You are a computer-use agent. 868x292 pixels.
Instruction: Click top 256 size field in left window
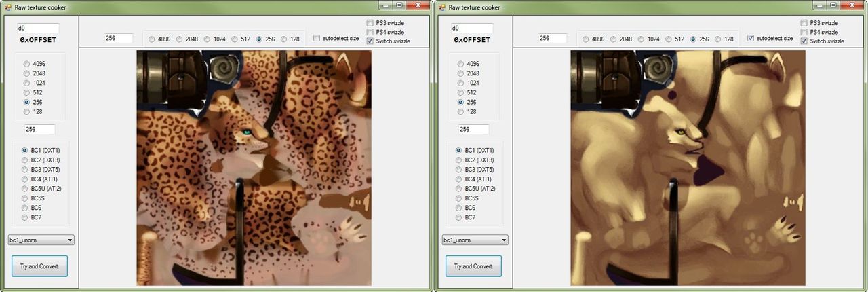point(119,39)
